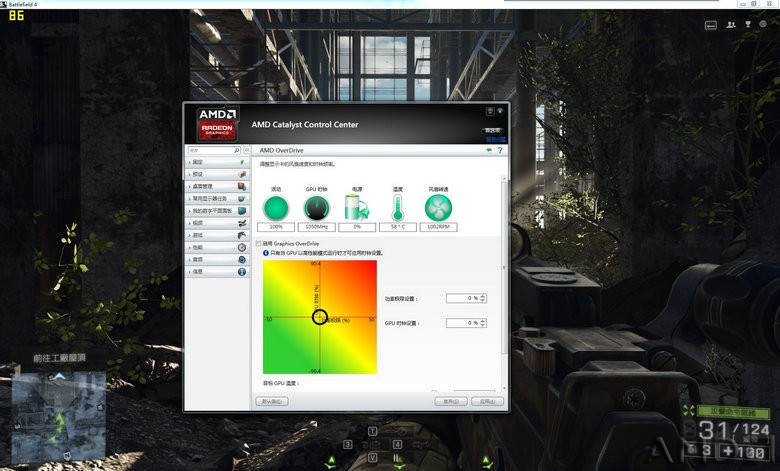Open the 常用显示器任务 (Common Display Tasks) section
Viewport: 780px width, 471px height.
click(x=217, y=198)
